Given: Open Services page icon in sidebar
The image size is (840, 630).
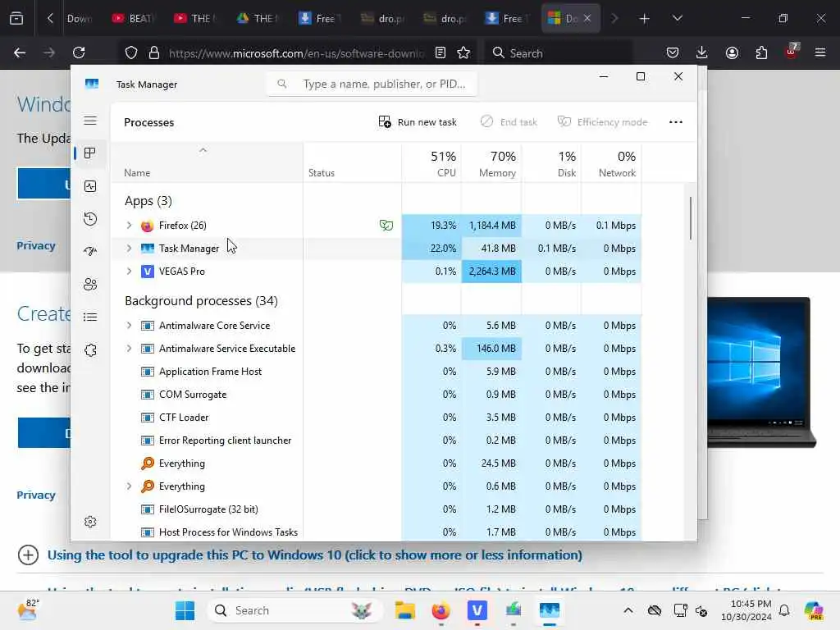Looking at the screenshot, I should 90,349.
